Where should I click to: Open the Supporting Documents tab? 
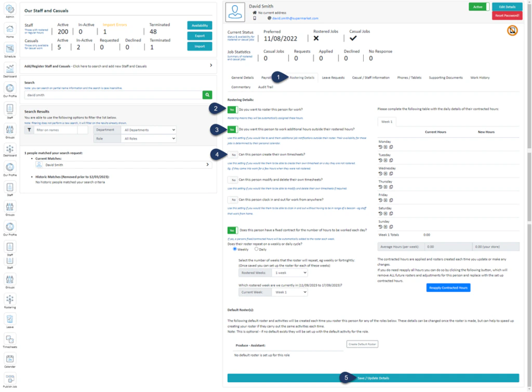445,78
